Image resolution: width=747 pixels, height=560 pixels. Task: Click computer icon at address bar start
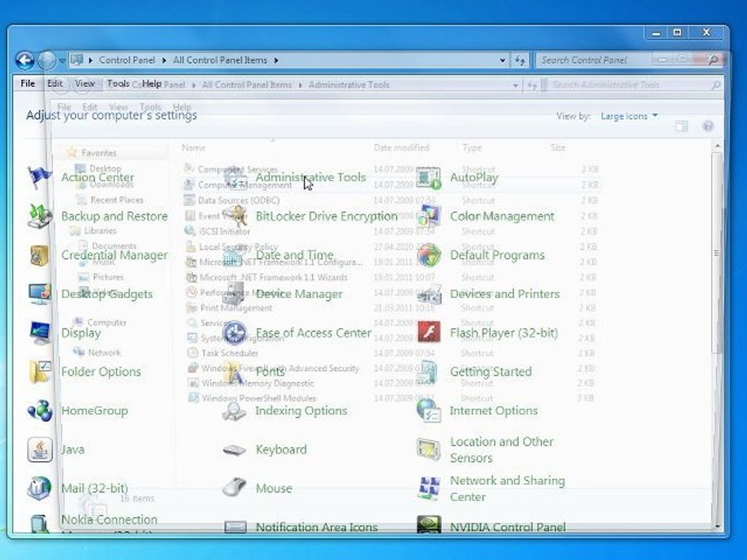click(77, 60)
